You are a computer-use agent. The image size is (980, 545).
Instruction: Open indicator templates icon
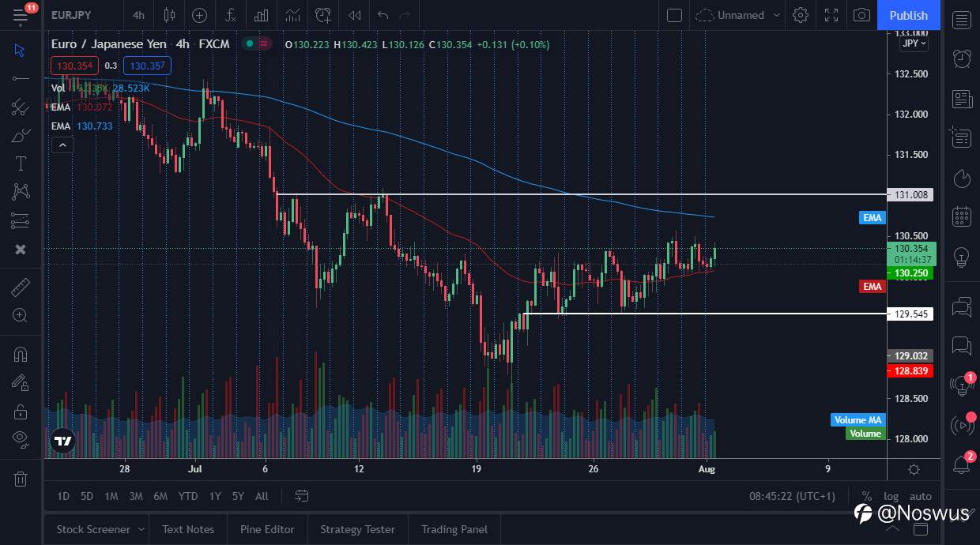pos(293,15)
